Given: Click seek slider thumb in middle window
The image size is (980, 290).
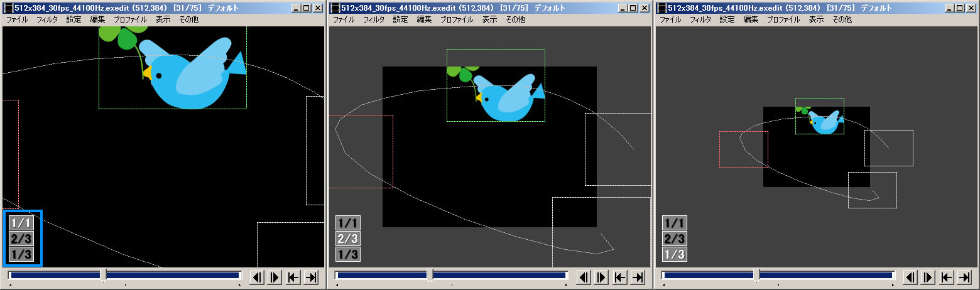Looking at the screenshot, I should (x=430, y=275).
